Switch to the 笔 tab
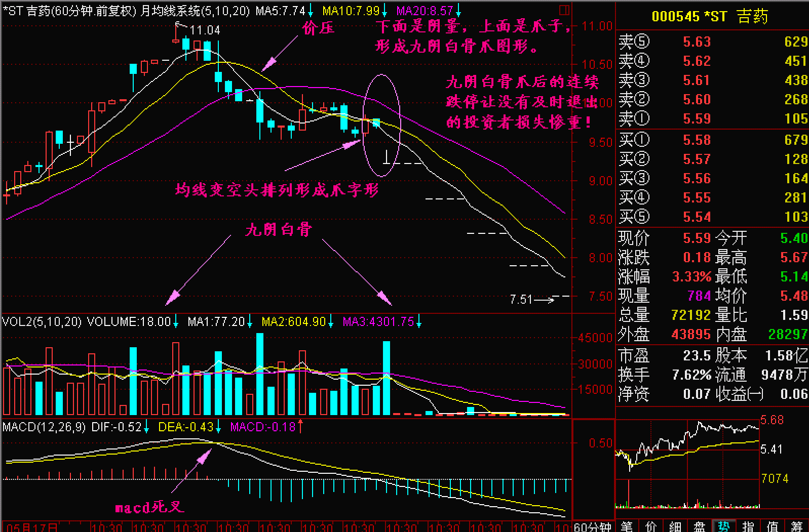 627,527
